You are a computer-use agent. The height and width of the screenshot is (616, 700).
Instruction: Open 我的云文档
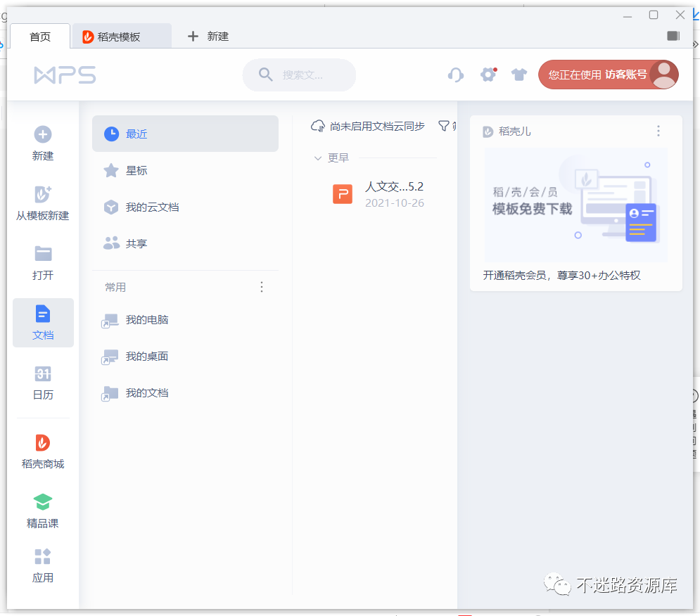[185, 207]
